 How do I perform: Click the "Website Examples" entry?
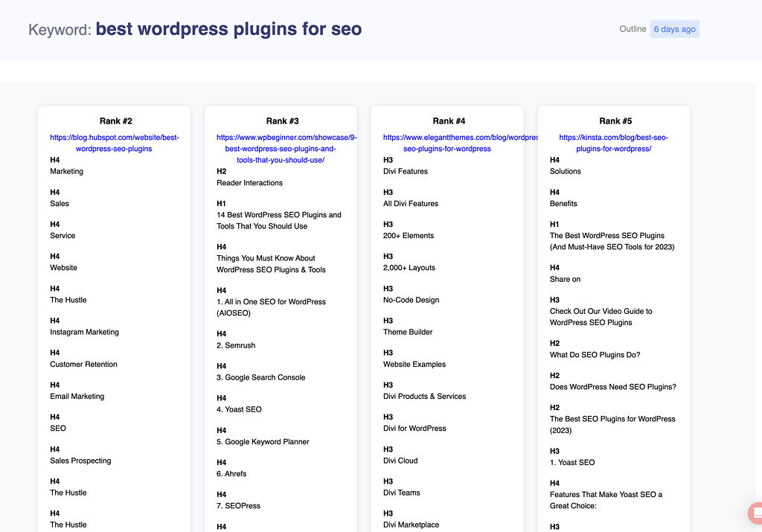(414, 364)
